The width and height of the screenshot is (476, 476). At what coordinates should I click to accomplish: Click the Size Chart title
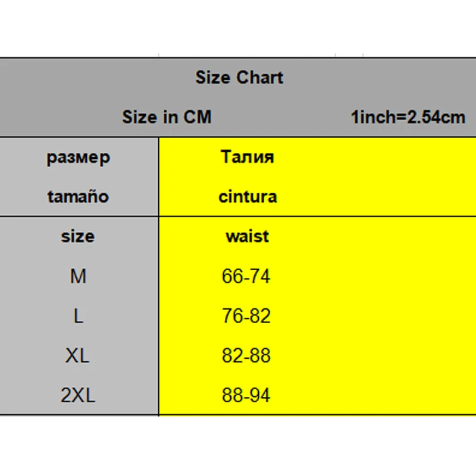[239, 77]
